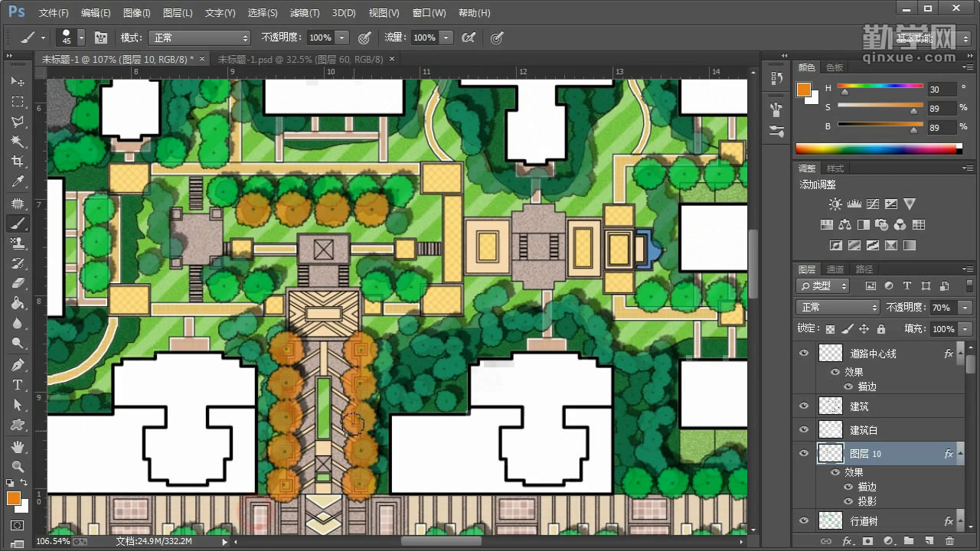Open the 滤镜(T) menu

[x=305, y=13]
